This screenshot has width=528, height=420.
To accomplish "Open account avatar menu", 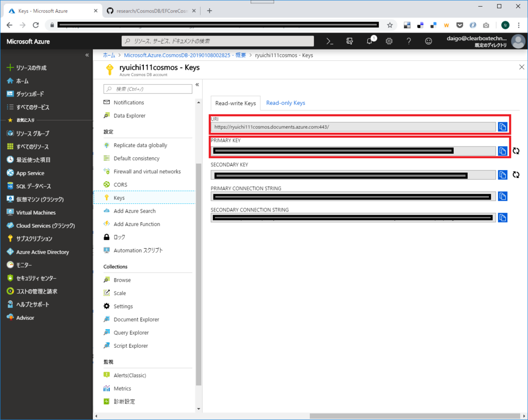I will point(518,41).
